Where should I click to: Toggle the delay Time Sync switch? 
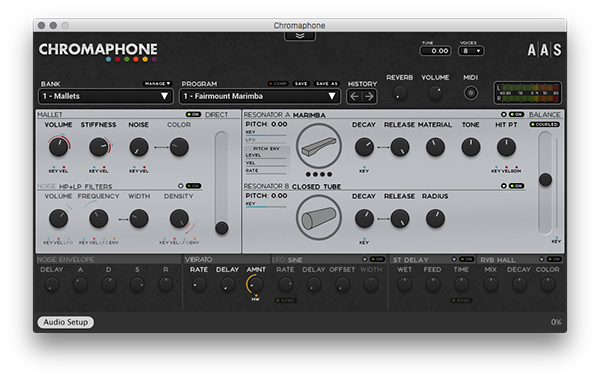[461, 301]
